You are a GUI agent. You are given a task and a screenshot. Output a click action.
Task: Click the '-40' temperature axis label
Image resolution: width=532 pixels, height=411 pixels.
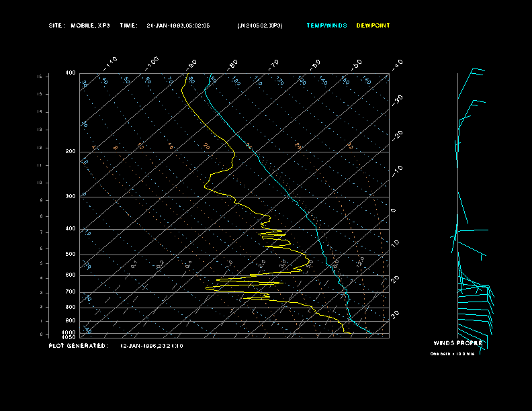click(397, 64)
